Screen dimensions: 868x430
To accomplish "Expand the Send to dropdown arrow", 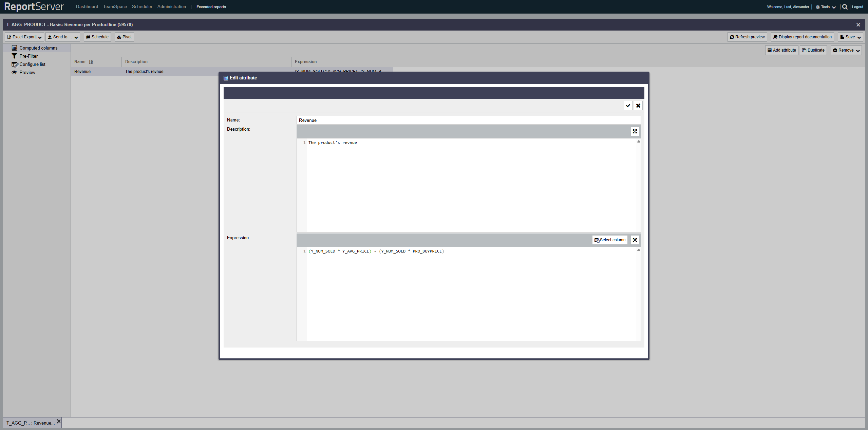I will click(x=76, y=37).
